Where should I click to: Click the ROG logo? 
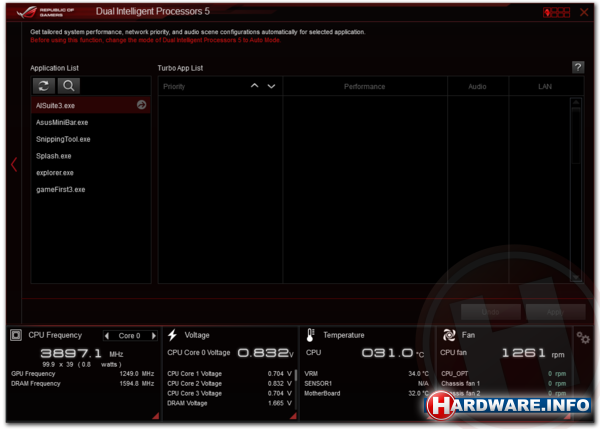click(x=27, y=12)
